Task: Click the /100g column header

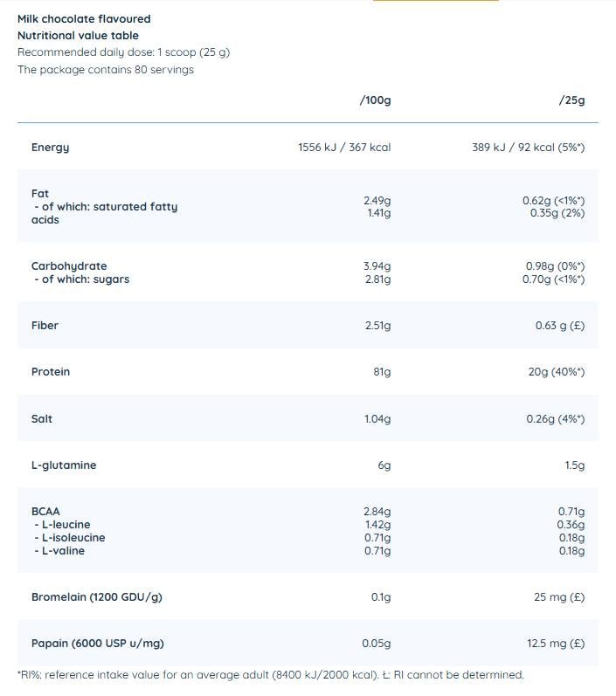Action: [376, 100]
